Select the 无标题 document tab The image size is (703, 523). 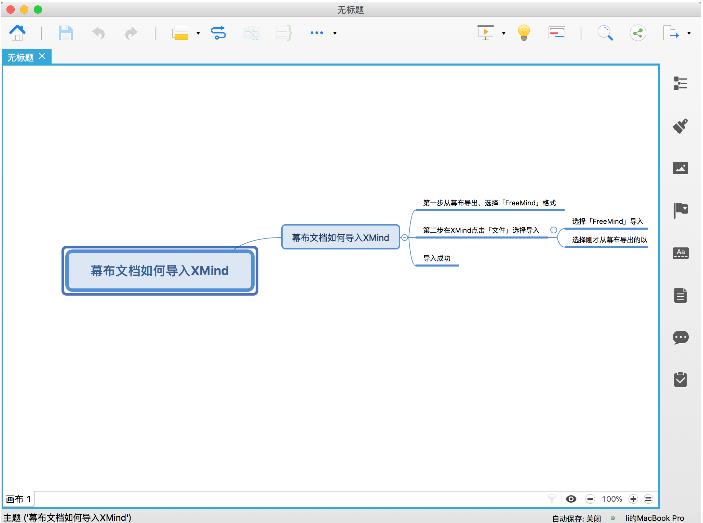[x=20, y=57]
